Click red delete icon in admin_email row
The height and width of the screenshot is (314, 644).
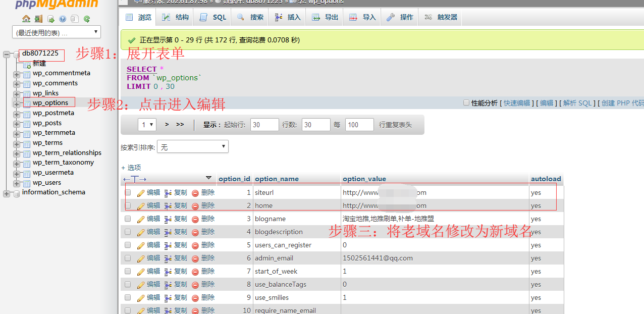[x=195, y=258]
